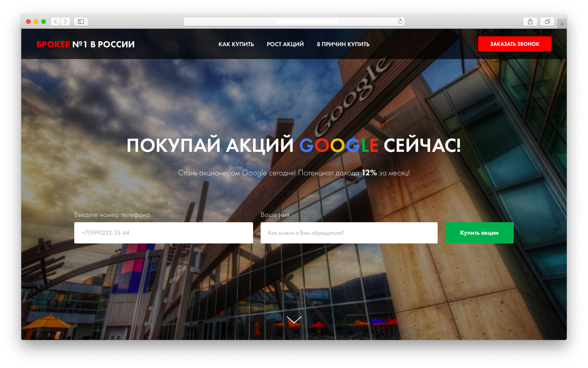Screen dimensions: 588x368
Task: Minimize the window with yellow button
Action: pyautogui.click(x=36, y=22)
